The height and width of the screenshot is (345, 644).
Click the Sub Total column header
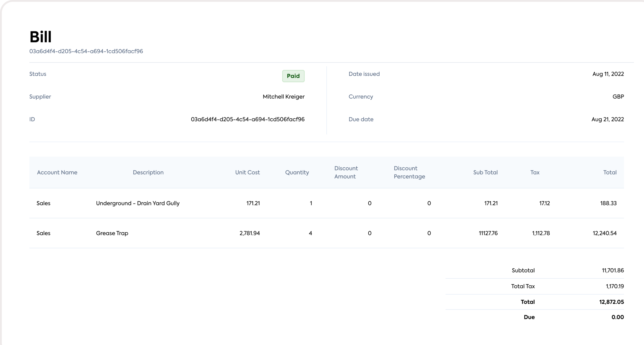(x=485, y=172)
